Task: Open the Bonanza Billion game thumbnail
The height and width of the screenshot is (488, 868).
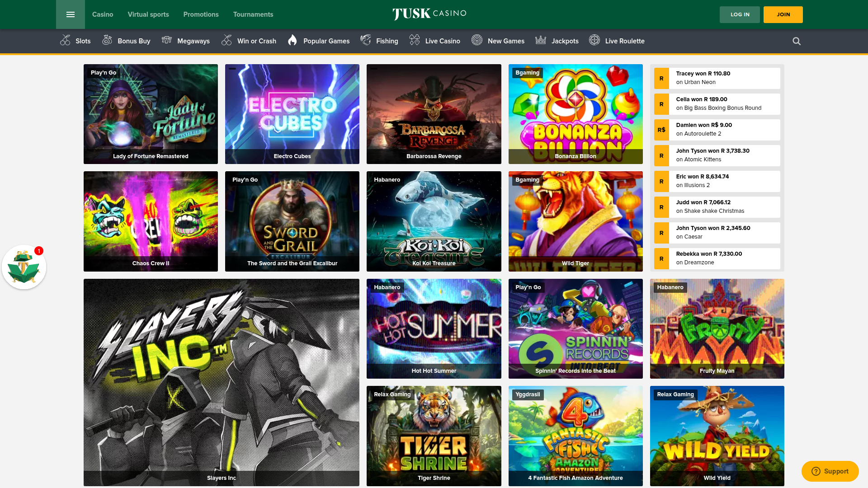Action: (576, 114)
